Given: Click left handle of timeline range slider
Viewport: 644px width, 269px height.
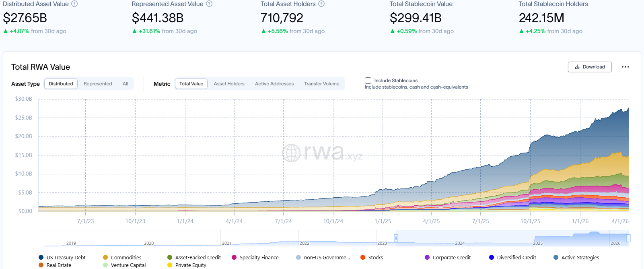Looking at the screenshot, I should 396,238.
